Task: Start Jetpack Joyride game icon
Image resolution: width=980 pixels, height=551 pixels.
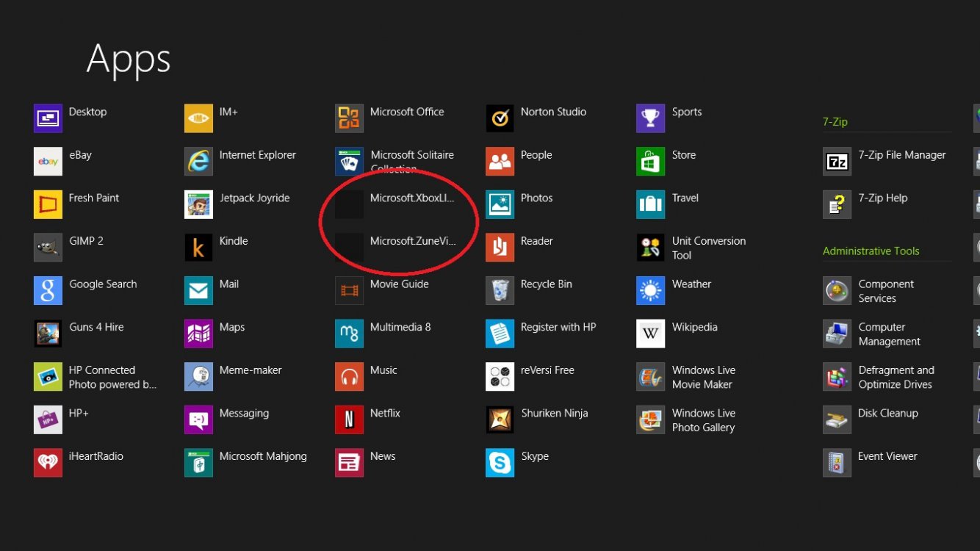Action: pos(198,204)
